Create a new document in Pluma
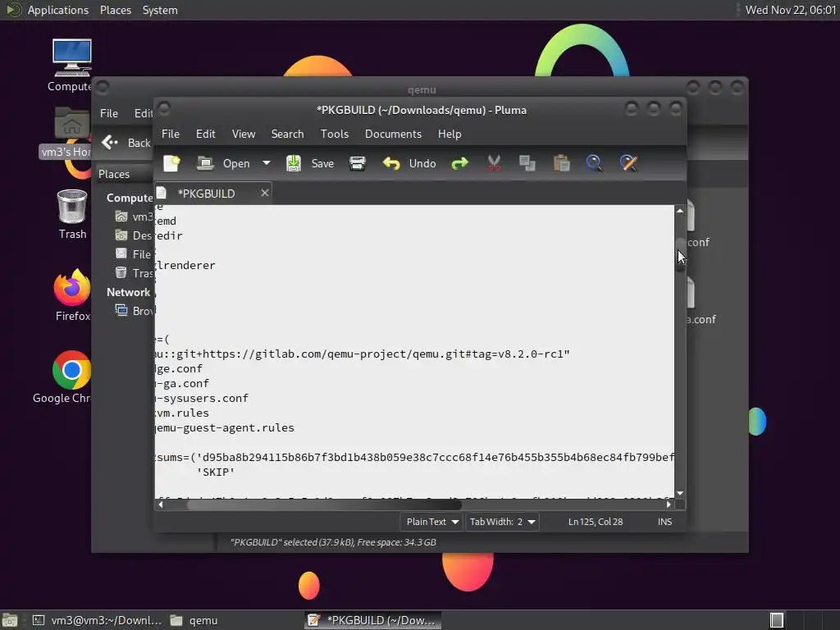This screenshot has width=840, height=630. click(172, 163)
